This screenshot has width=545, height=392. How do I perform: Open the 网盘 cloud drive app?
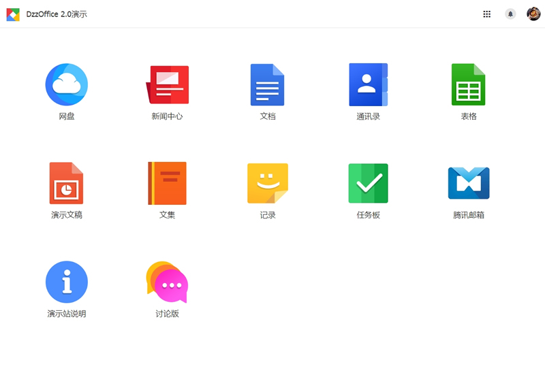[x=66, y=84]
